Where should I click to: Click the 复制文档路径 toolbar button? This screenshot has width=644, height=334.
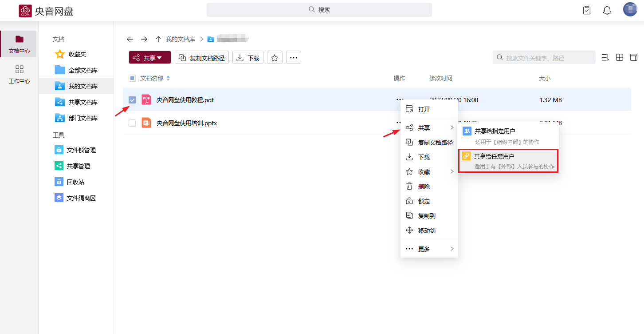(202, 58)
